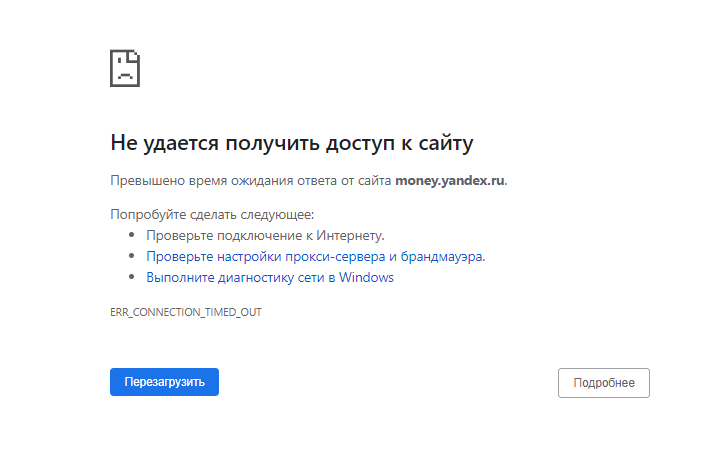Click the folded corner of the page icon

coord(135,56)
